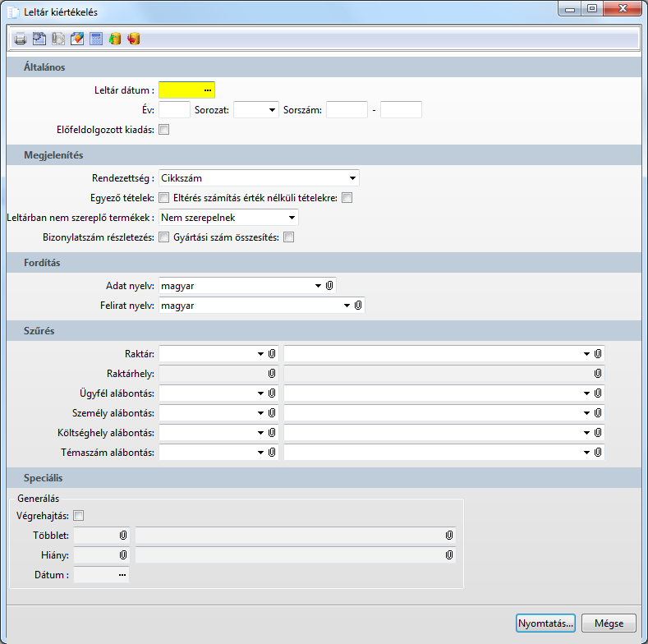Open the document settings gear toolbar icon
The image size is (648, 644).
pos(39,39)
